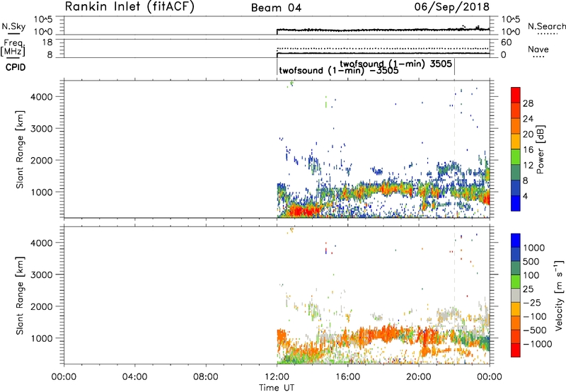Screen dimensions: 566x392
Task: Click the "-500" tick on the Velocity colorbar
Action: point(535,330)
